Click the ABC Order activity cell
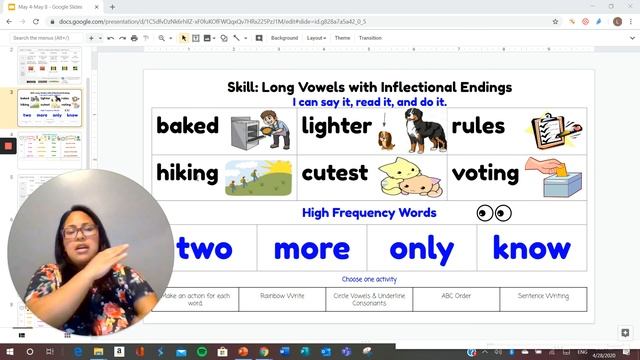Image resolution: width=640 pixels, height=360 pixels. coord(456,299)
